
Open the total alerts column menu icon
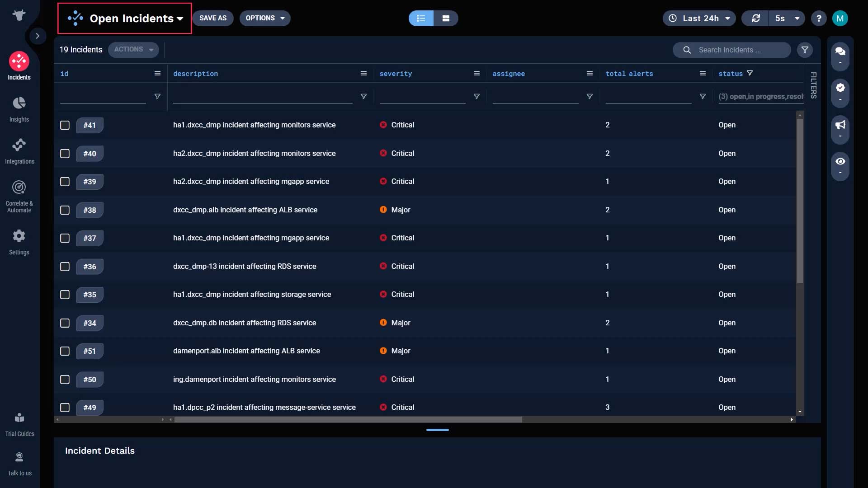pyautogui.click(x=703, y=73)
